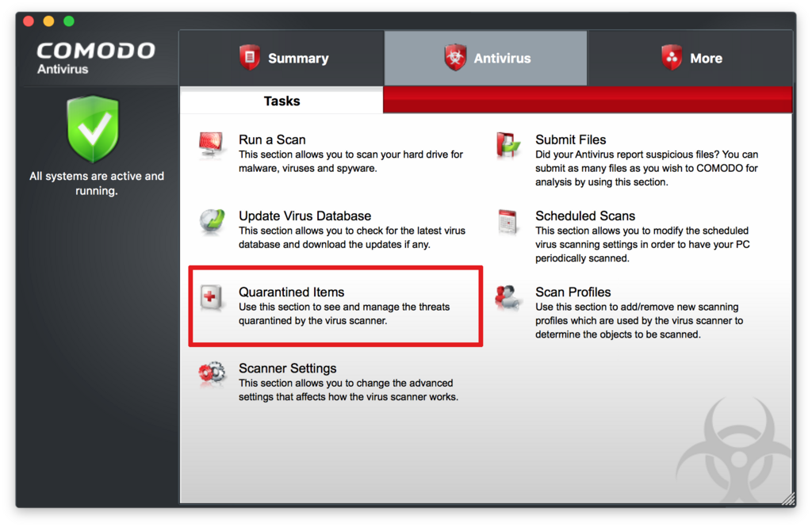Click the Scheduled Scans calendar icon

click(507, 222)
